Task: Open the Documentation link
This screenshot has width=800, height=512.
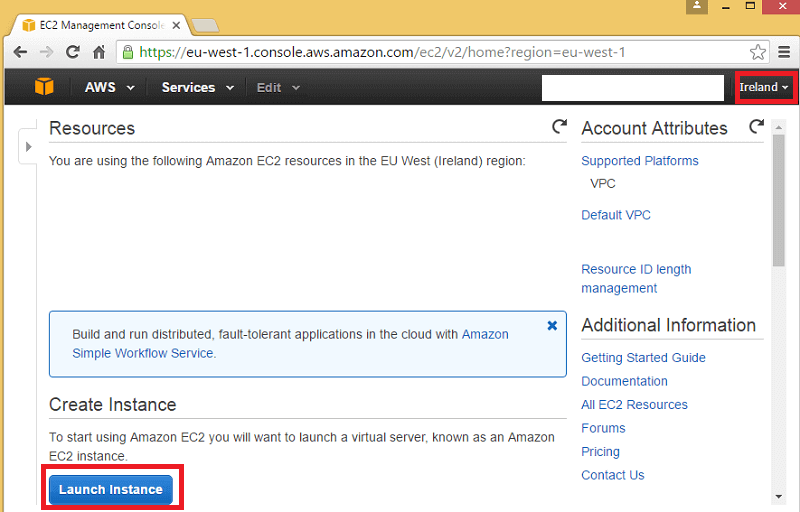Action: [x=624, y=381]
